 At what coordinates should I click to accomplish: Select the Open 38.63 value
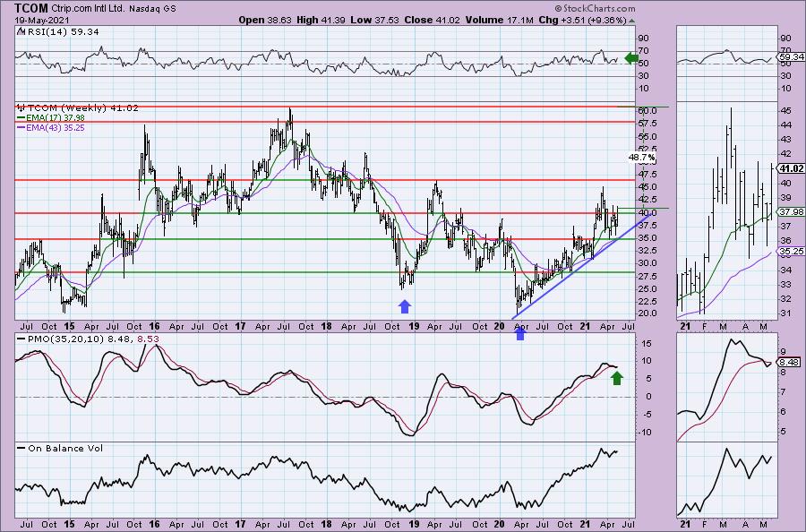[x=265, y=20]
